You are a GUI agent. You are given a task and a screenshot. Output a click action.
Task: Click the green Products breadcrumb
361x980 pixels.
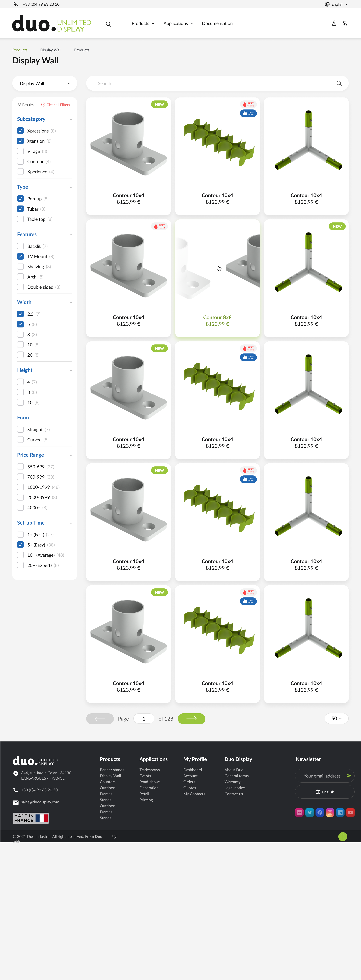point(20,50)
